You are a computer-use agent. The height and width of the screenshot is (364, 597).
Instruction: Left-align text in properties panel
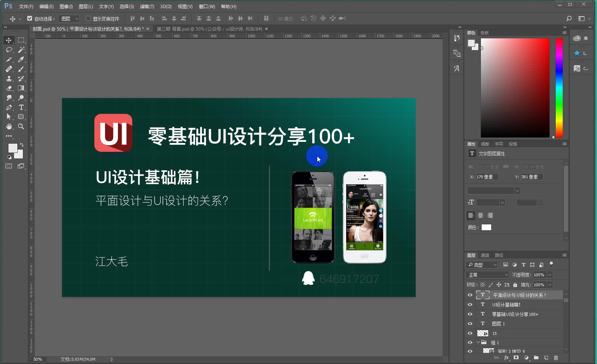pos(471,216)
